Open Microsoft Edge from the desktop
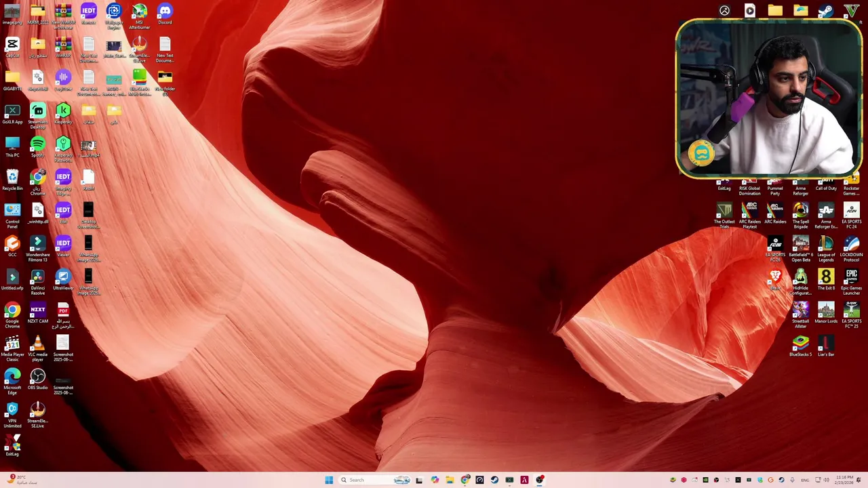This screenshot has width=868, height=488. tap(12, 382)
